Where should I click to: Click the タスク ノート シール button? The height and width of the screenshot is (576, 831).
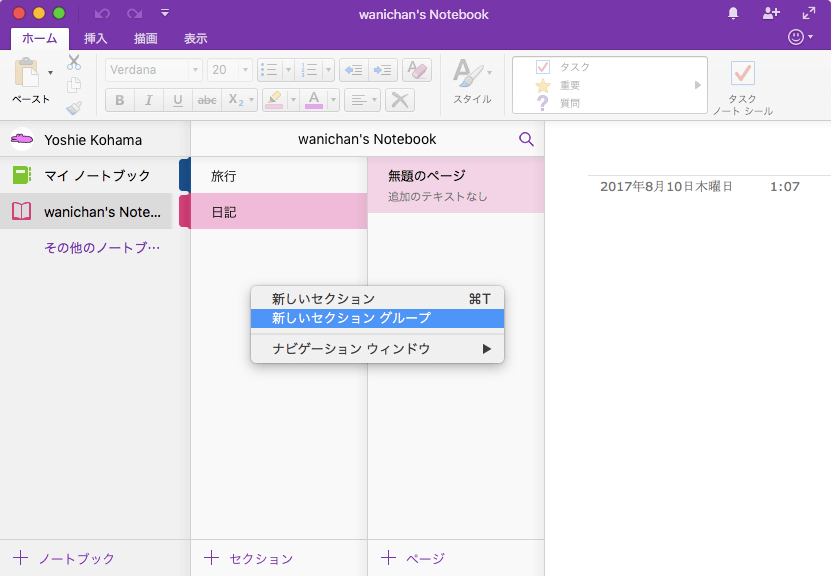(x=742, y=88)
